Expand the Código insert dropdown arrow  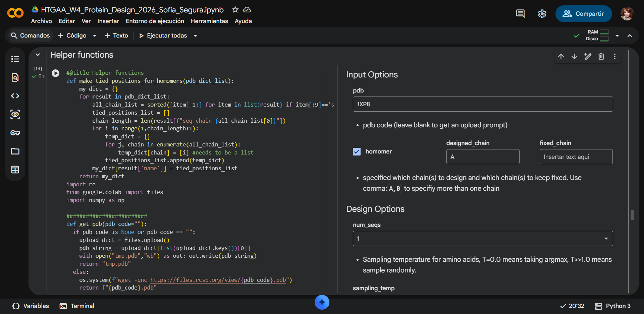[95, 36]
